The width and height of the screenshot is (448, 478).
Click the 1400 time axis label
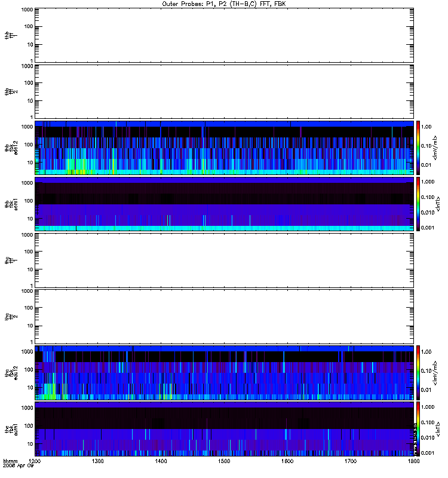pos(161,461)
